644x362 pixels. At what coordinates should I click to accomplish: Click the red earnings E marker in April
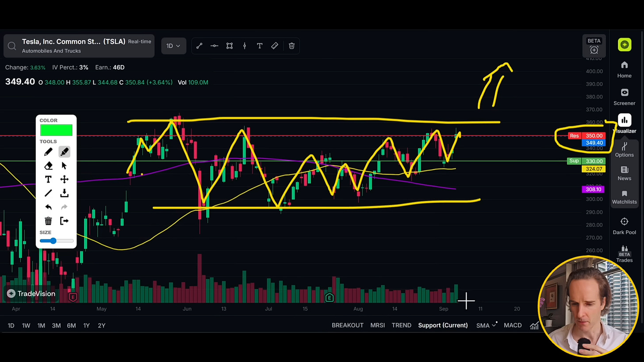pos(73,297)
